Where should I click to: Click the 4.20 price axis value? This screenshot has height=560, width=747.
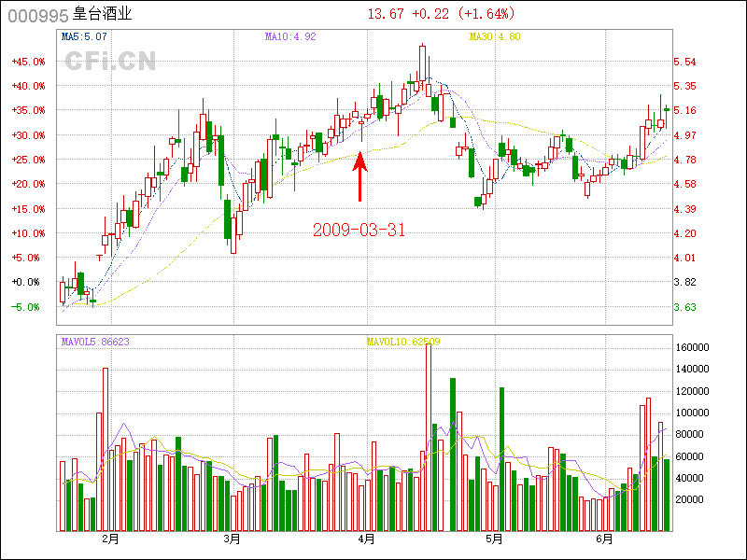(684, 233)
